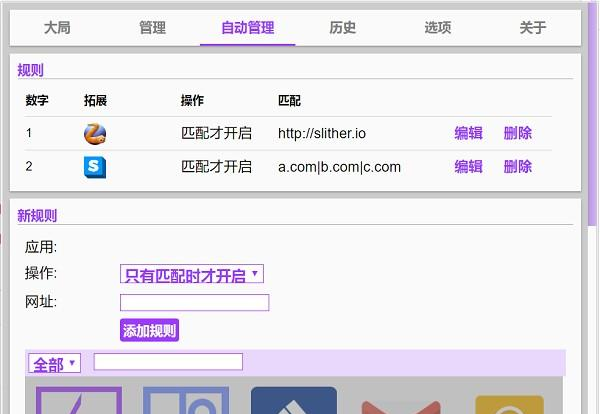
Task: Select the yellow extension thumbnail
Action: pyautogui.click(x=509, y=404)
